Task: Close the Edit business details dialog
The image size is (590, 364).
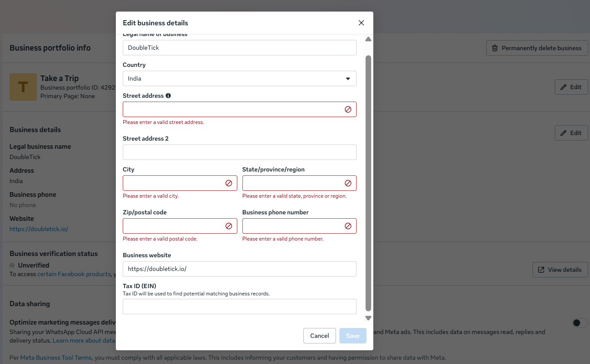Action: 361,23
